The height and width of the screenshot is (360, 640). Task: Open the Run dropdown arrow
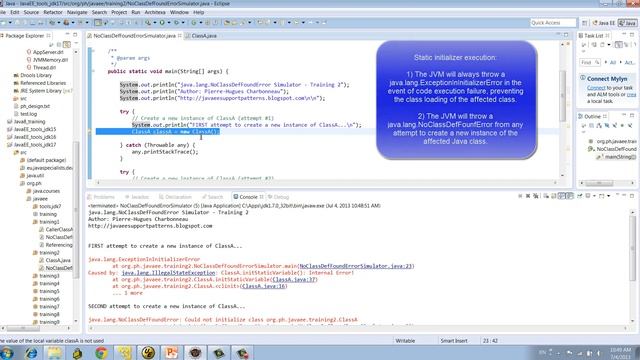point(169,22)
